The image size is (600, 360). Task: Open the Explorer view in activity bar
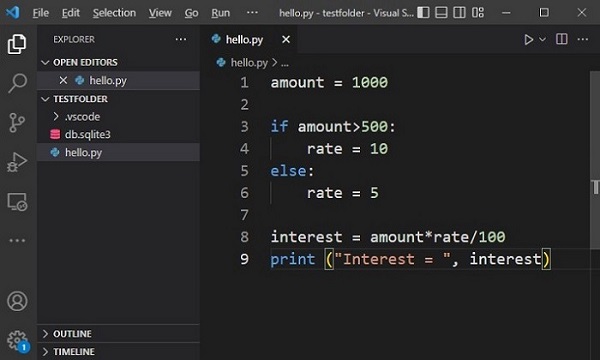[x=17, y=44]
